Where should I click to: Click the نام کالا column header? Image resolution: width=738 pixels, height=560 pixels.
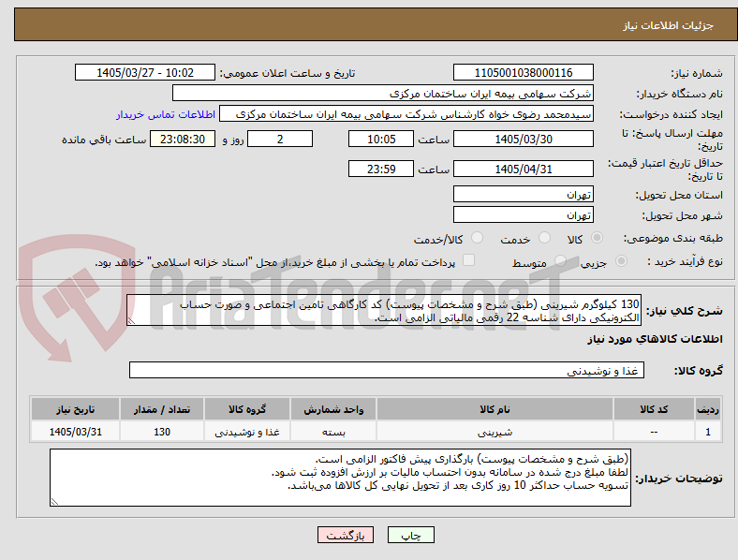click(x=494, y=409)
